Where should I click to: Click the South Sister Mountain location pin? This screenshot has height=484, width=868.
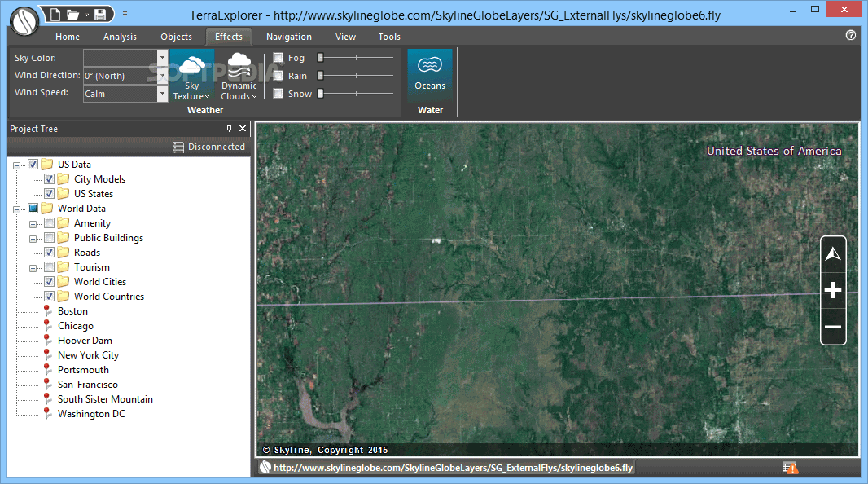pyautogui.click(x=47, y=398)
